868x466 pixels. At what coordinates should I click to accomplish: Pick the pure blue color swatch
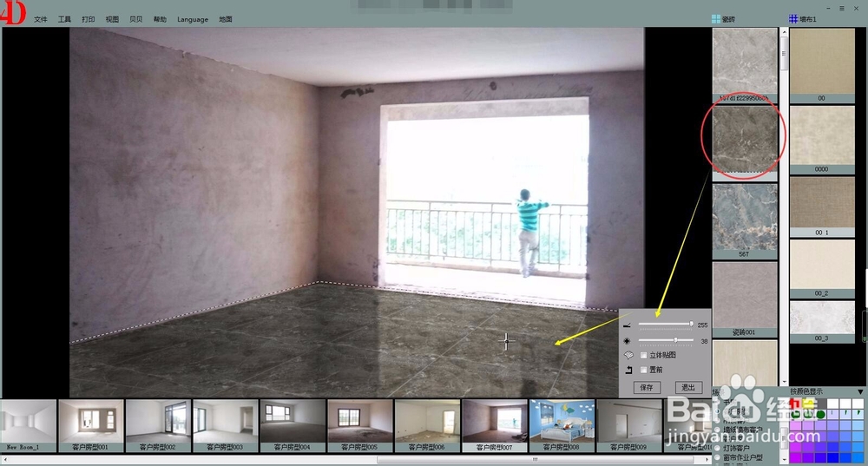pos(833,457)
